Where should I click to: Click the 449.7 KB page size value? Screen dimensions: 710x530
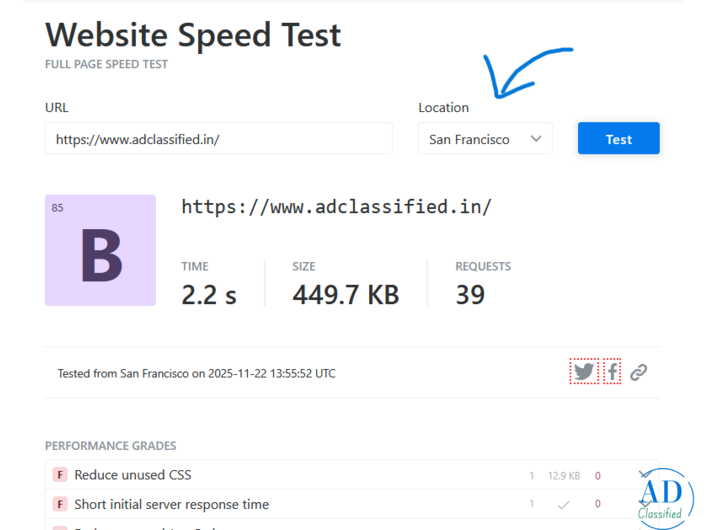[345, 295]
